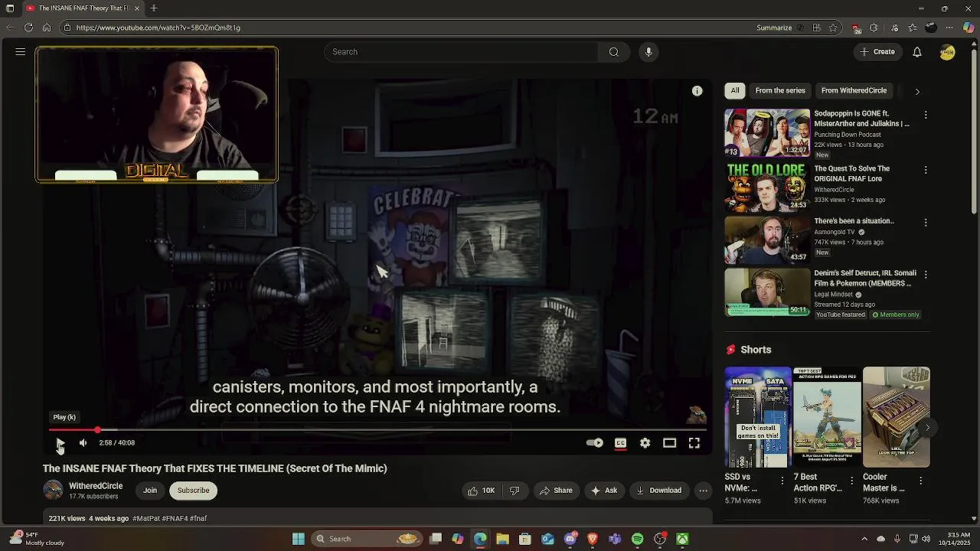The image size is (980, 551).
Task: Mute the video volume
Action: (x=83, y=442)
